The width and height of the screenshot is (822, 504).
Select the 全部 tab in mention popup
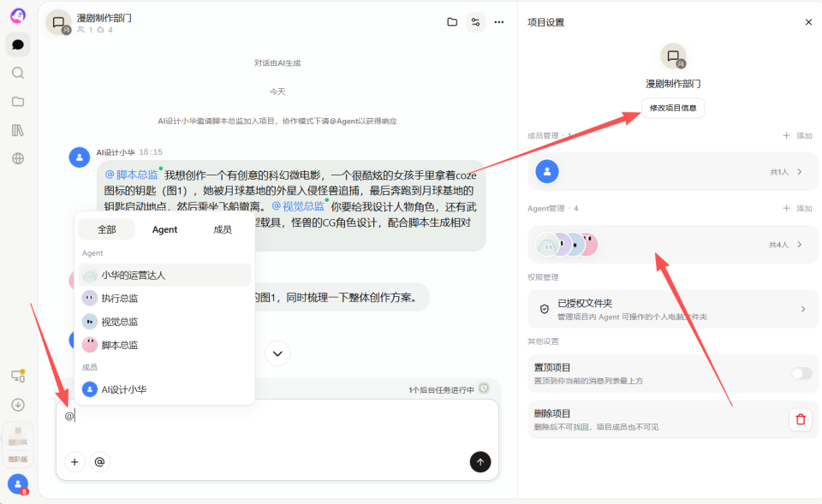click(106, 229)
